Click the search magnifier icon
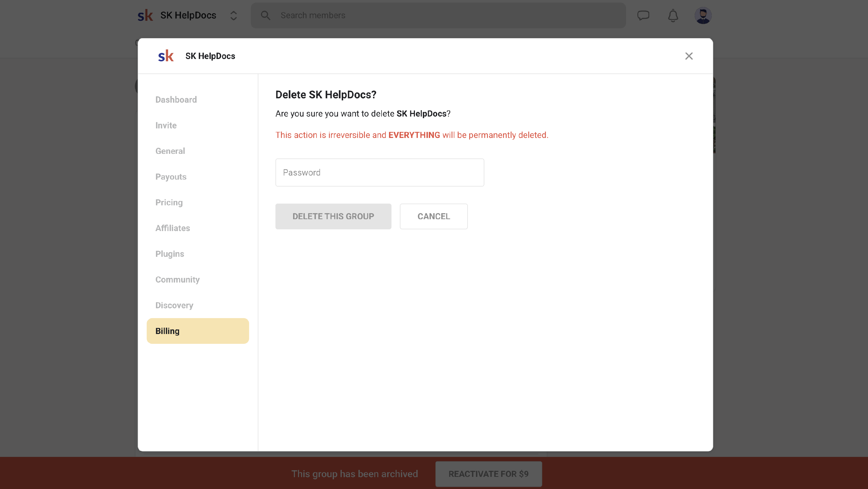This screenshot has width=868, height=489. click(x=266, y=16)
